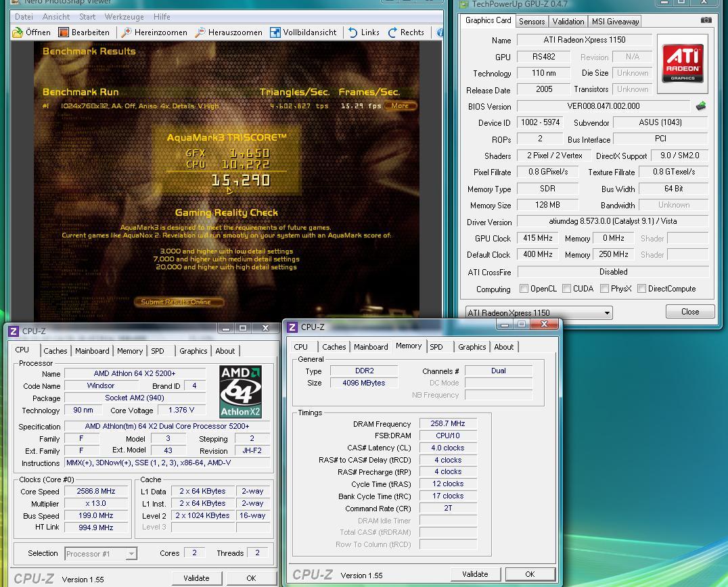This screenshot has height=587, width=728.
Task: Open the Hilfe menu
Action: [162, 17]
